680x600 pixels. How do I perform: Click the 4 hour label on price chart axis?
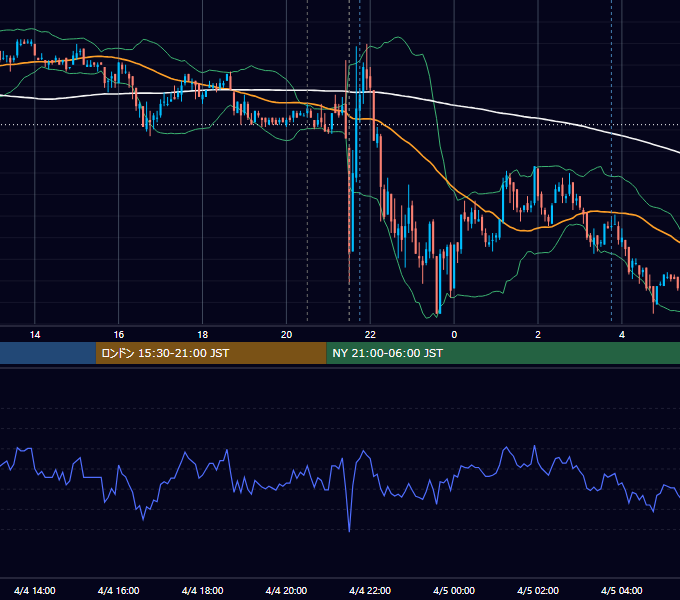point(621,335)
